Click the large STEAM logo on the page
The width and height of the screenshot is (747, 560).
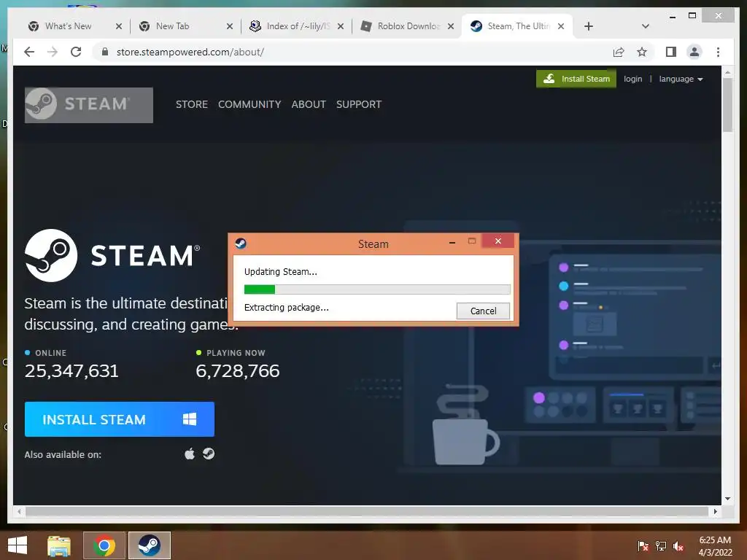click(112, 256)
